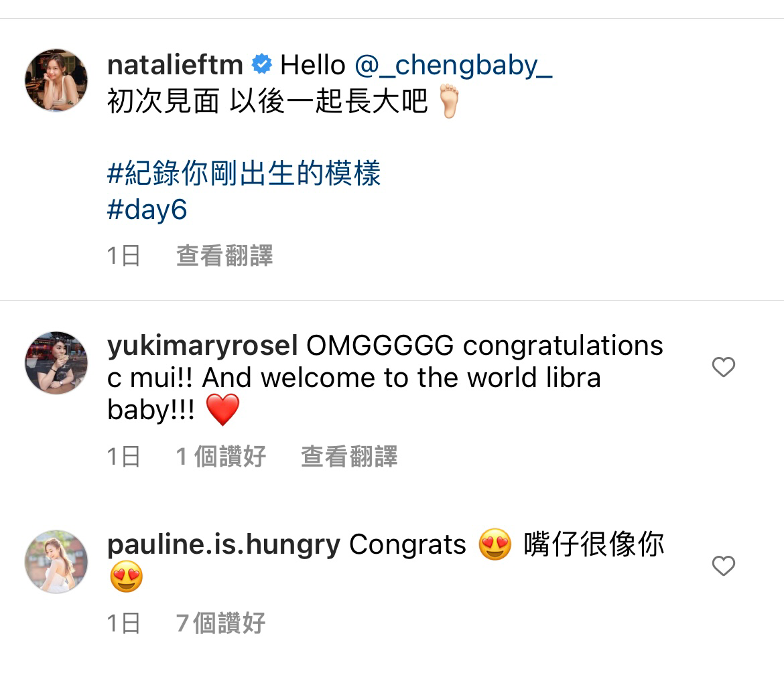Screen dimensions: 784x679
Task: Tap the foot emoji in the caption
Action: click(x=448, y=101)
